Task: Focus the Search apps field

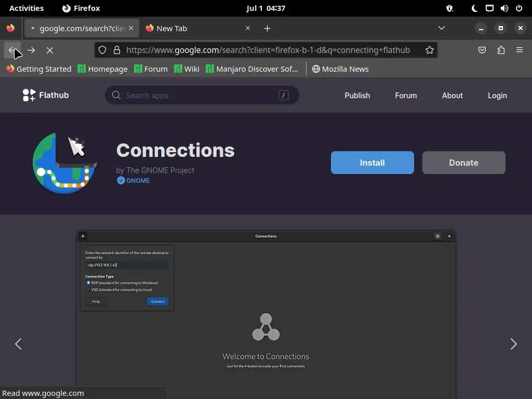Action: click(x=202, y=96)
